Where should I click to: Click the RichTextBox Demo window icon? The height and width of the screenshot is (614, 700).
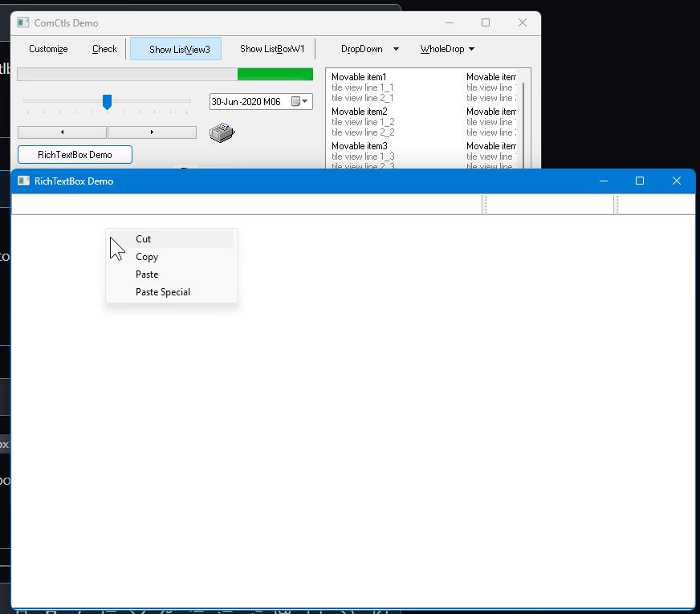click(25, 181)
